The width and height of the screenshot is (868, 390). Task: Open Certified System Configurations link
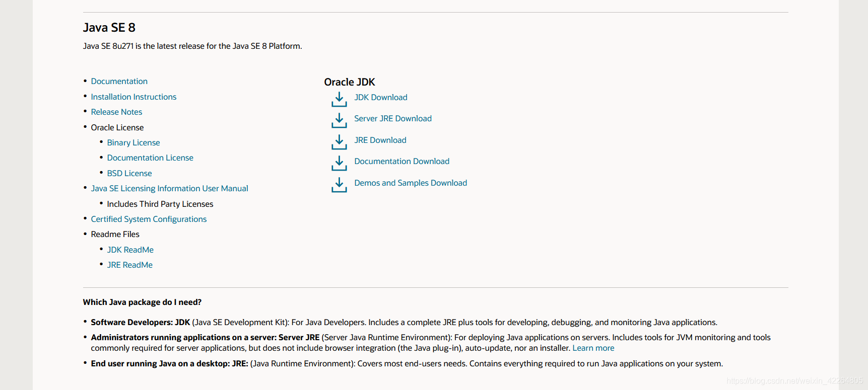point(149,219)
